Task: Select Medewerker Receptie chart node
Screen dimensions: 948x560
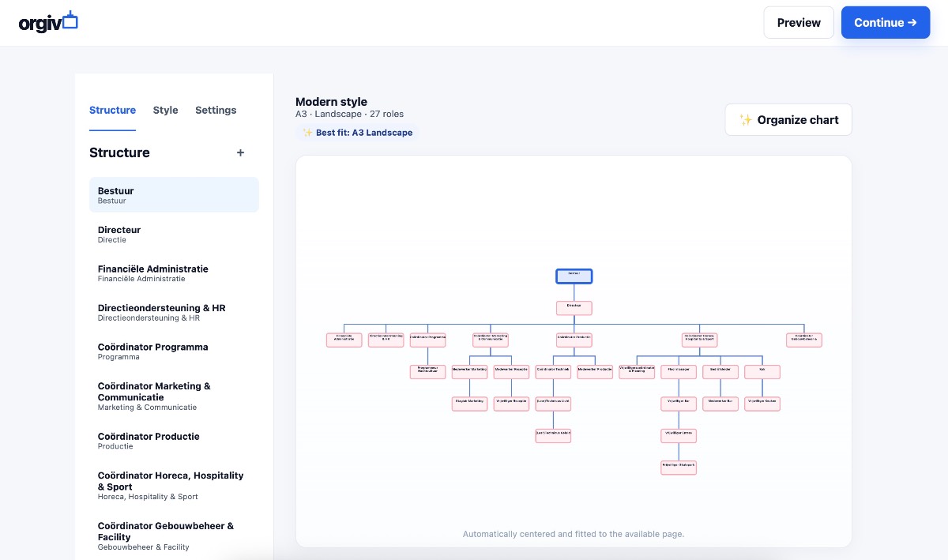Action: [x=511, y=371]
